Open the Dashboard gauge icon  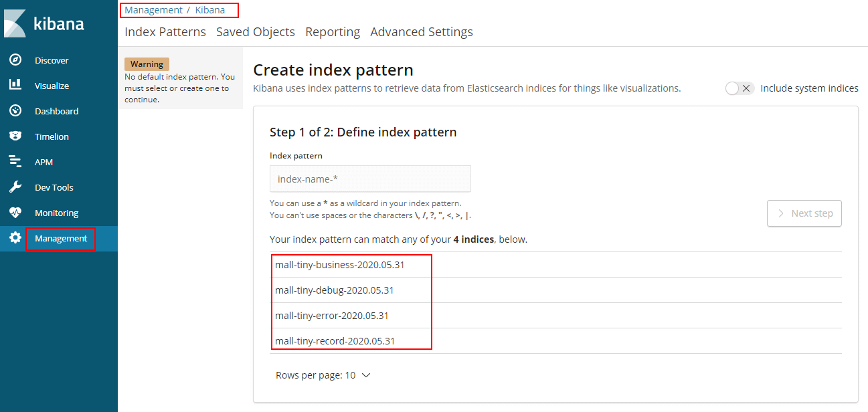[15, 111]
